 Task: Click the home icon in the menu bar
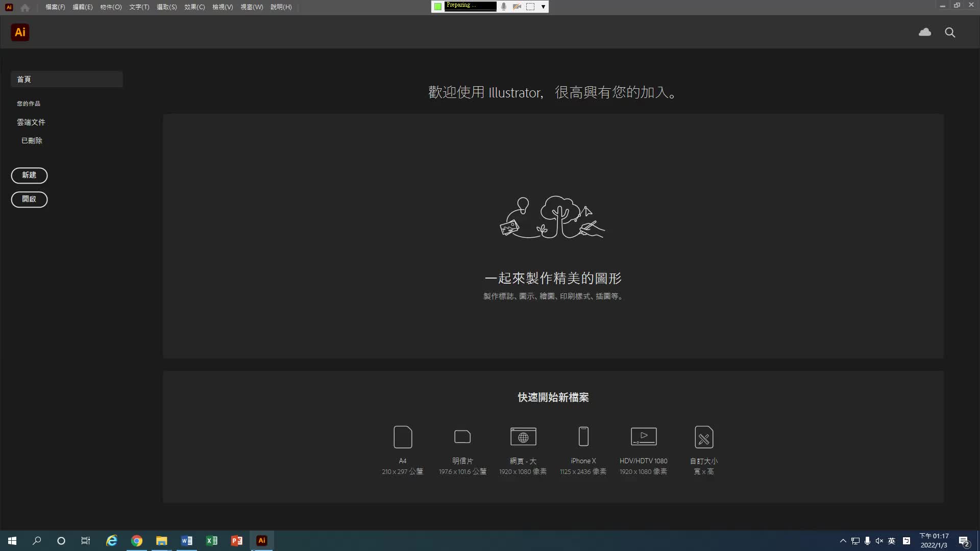25,7
